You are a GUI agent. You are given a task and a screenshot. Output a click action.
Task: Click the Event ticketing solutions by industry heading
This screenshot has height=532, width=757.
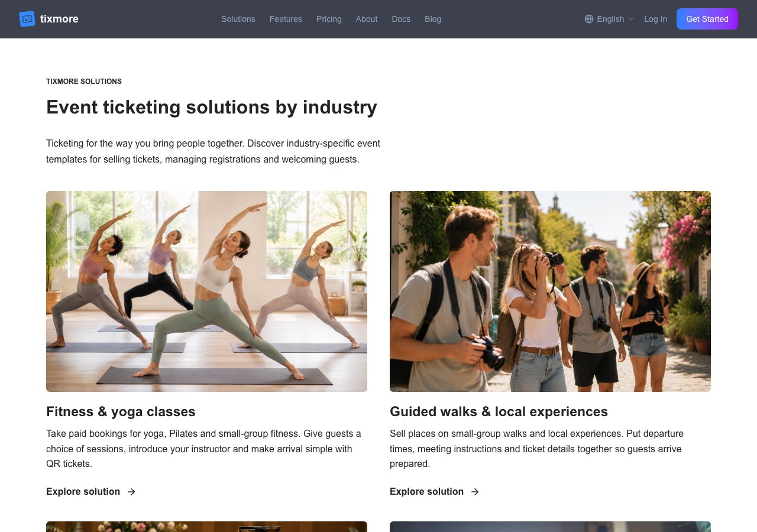(212, 107)
